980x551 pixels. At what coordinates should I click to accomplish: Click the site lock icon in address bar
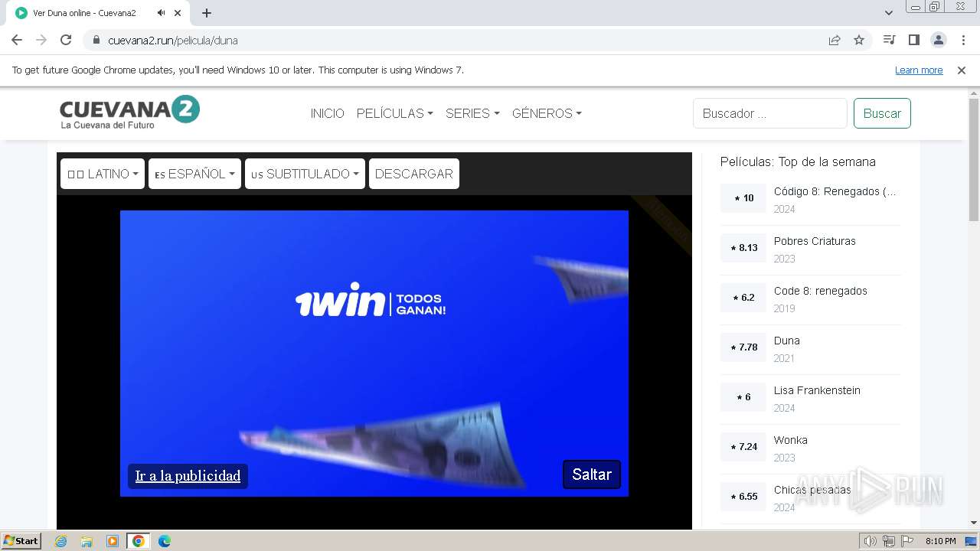[x=96, y=41]
